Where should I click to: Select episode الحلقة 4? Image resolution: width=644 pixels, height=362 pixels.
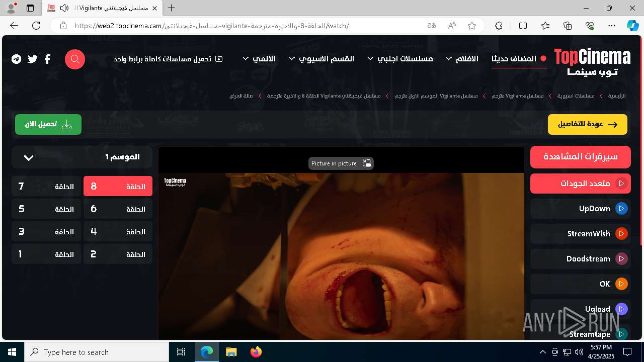pos(118,232)
